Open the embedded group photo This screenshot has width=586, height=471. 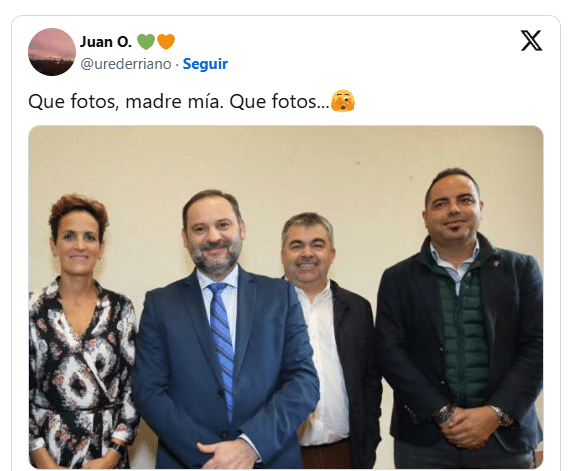point(286,297)
